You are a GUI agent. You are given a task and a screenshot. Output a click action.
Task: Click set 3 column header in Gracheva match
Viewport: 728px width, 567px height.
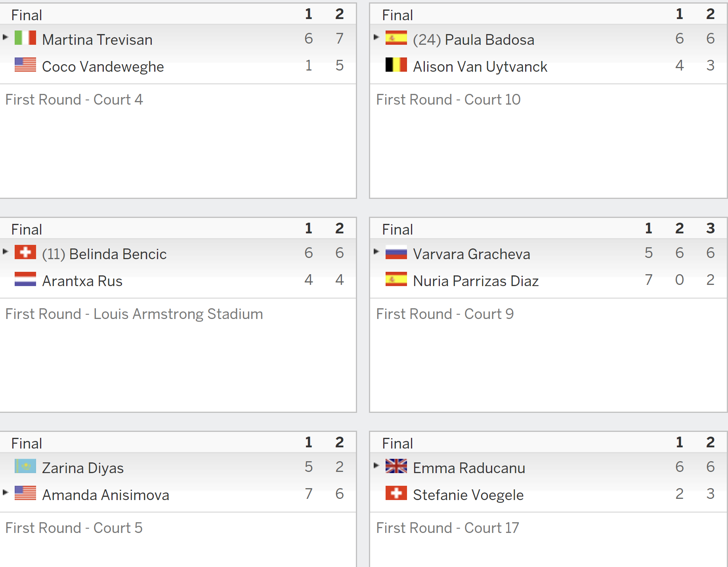pos(711,228)
